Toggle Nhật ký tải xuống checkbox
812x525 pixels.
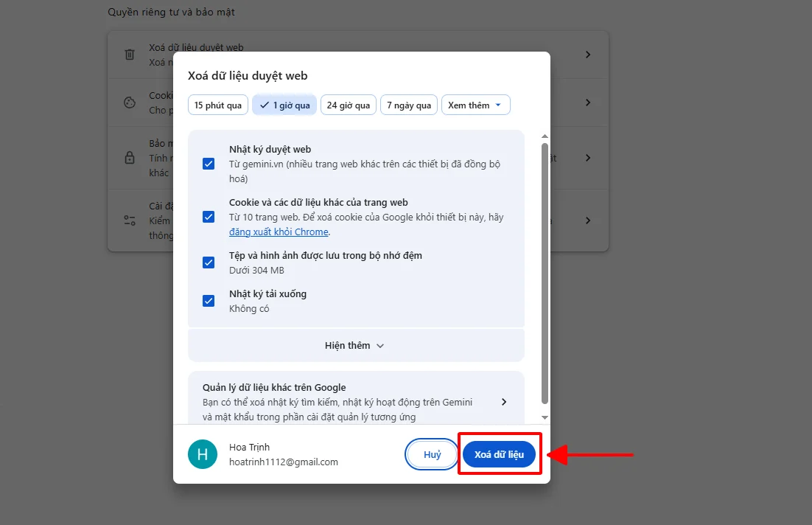[209, 301]
